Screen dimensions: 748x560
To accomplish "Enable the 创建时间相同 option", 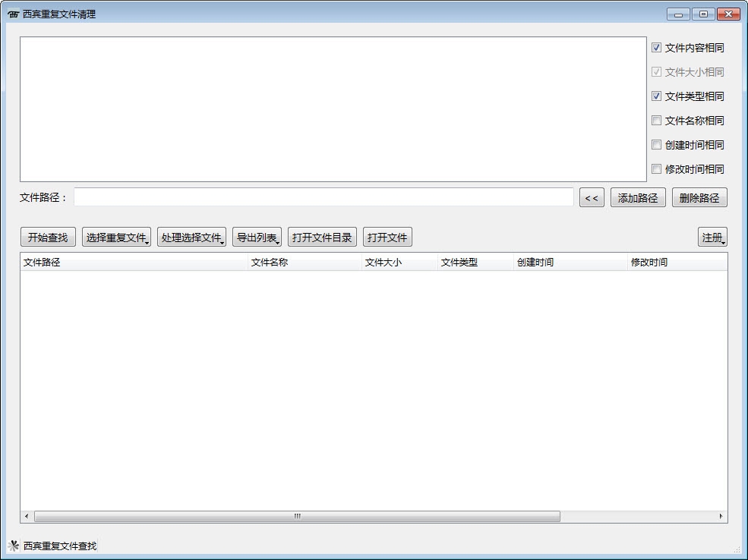I will (x=656, y=145).
